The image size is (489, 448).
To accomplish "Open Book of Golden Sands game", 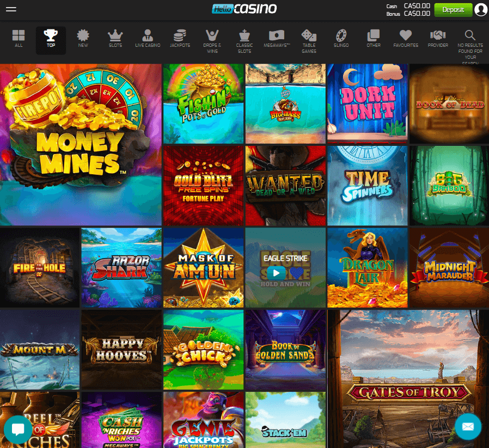I will (285, 350).
